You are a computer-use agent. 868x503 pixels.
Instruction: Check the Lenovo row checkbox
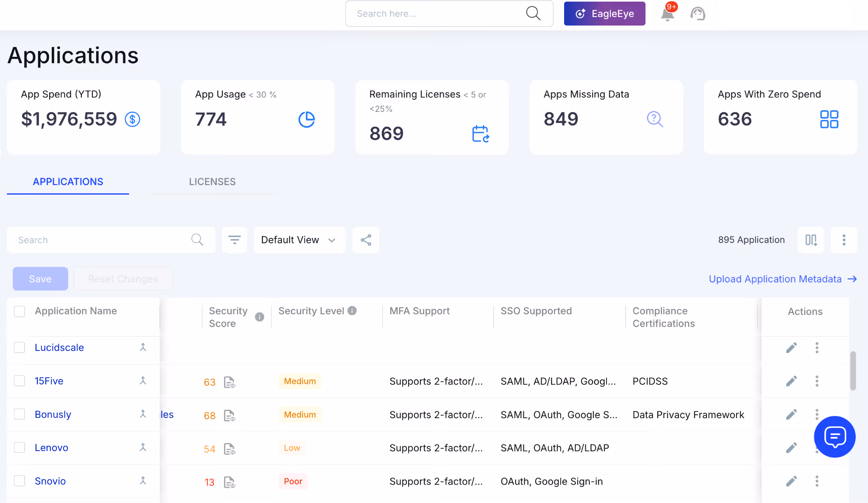click(x=19, y=447)
